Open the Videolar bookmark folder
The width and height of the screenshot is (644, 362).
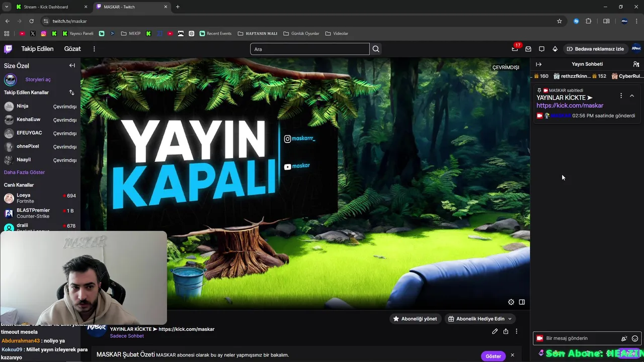point(337,34)
